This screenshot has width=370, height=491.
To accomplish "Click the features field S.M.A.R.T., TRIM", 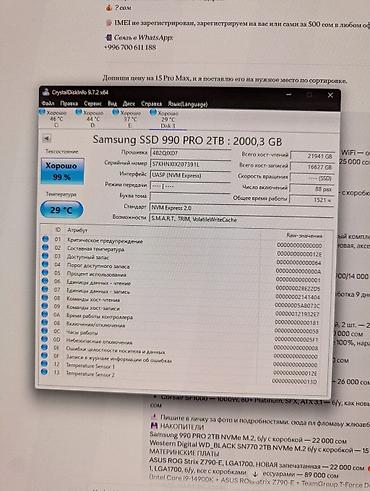I will pyautogui.click(x=242, y=219).
